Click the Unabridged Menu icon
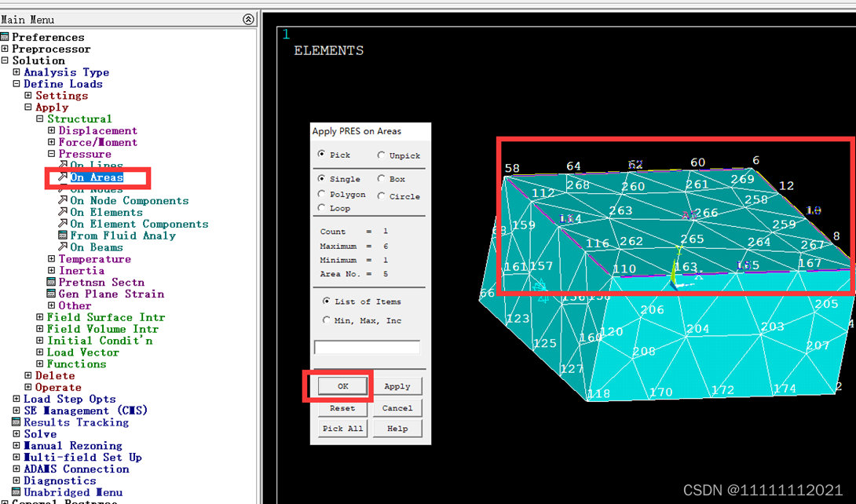 point(16,492)
